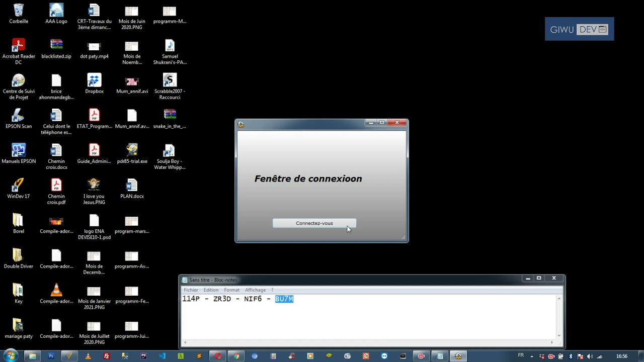Select the 'Centre de Suivi de Projet' icon

19,86
